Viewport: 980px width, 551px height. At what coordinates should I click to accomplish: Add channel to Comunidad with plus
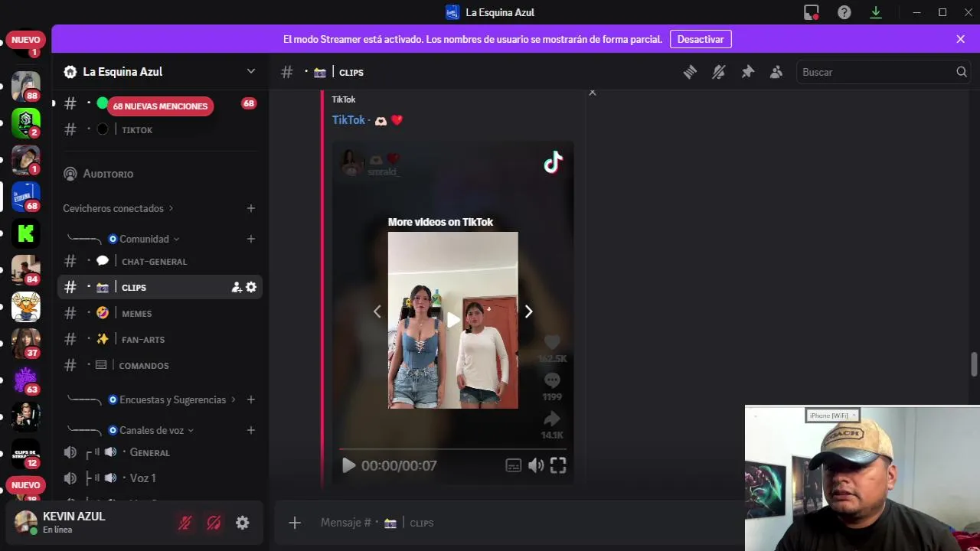250,239
